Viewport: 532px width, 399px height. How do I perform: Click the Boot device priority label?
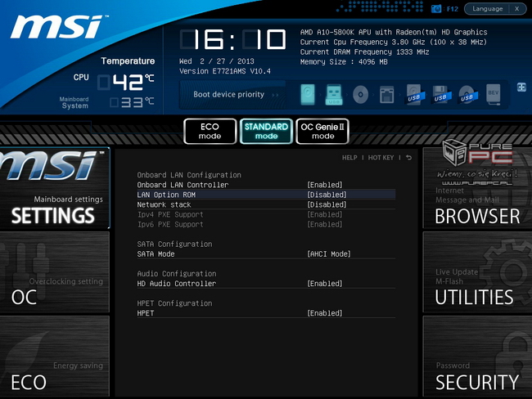click(228, 94)
